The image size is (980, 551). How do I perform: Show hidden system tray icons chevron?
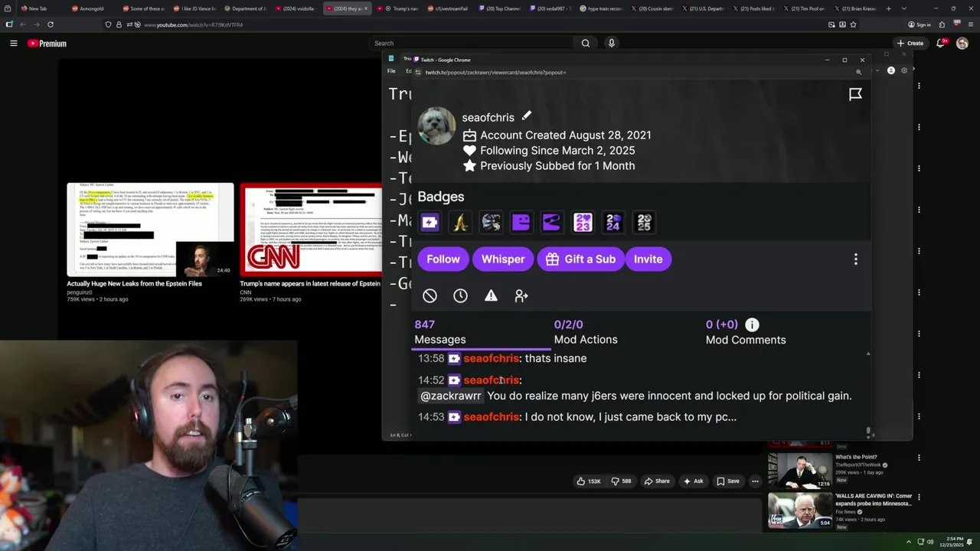[909, 542]
